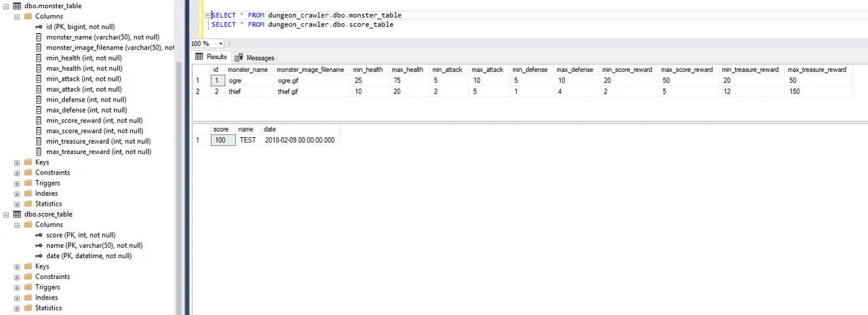Click the column icon beside max_health
868x315 pixels.
coord(39,69)
